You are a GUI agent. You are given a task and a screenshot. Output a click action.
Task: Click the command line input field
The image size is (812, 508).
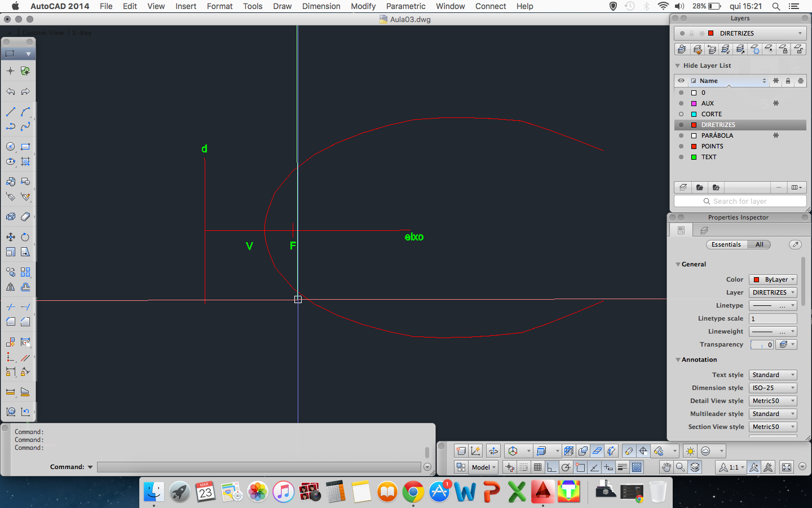coord(259,467)
